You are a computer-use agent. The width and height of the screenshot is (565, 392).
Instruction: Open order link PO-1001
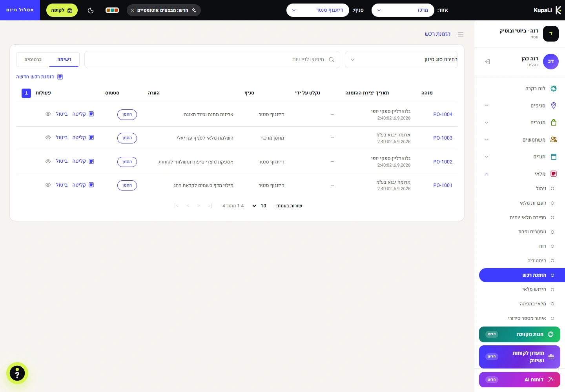pyautogui.click(x=443, y=185)
